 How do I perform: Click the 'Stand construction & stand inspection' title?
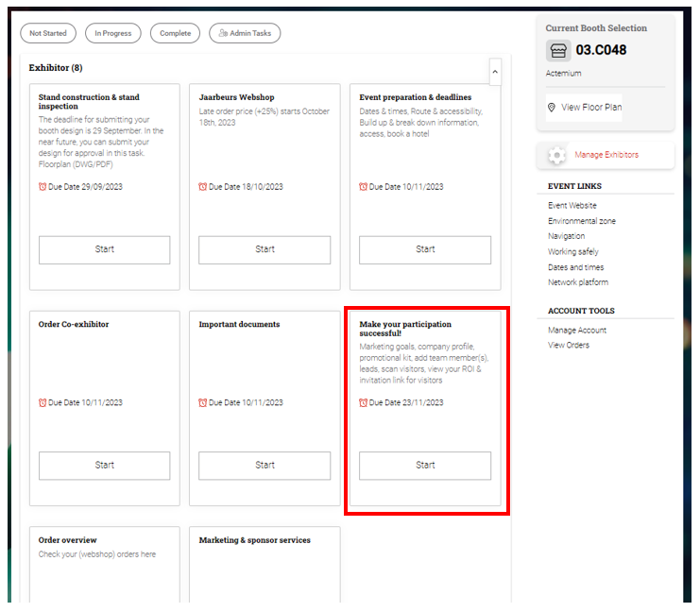(89, 102)
